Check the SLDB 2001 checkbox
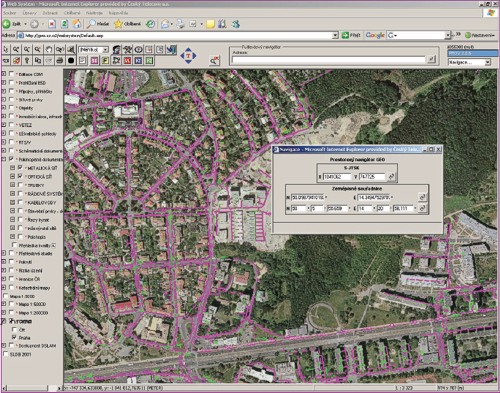The height and width of the screenshot is (393, 500). pos(5,354)
